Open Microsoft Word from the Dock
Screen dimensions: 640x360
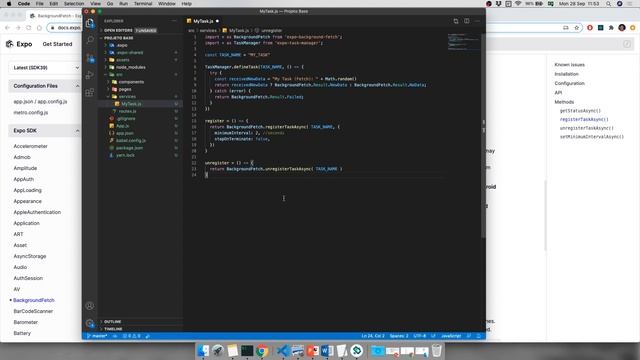pyautogui.click(x=327, y=351)
